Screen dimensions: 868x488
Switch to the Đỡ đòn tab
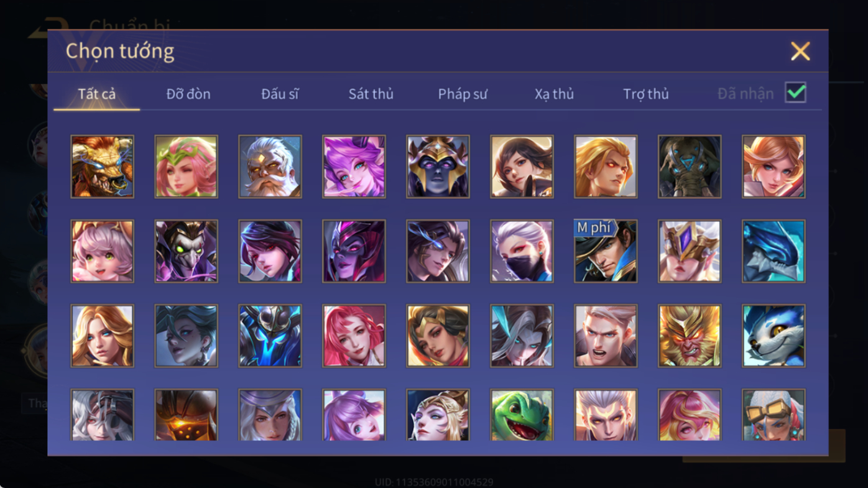point(188,94)
